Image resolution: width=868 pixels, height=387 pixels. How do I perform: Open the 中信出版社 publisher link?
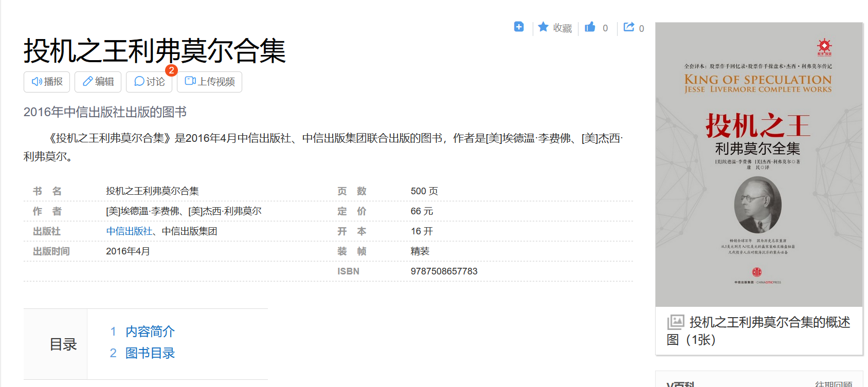pyautogui.click(x=129, y=231)
